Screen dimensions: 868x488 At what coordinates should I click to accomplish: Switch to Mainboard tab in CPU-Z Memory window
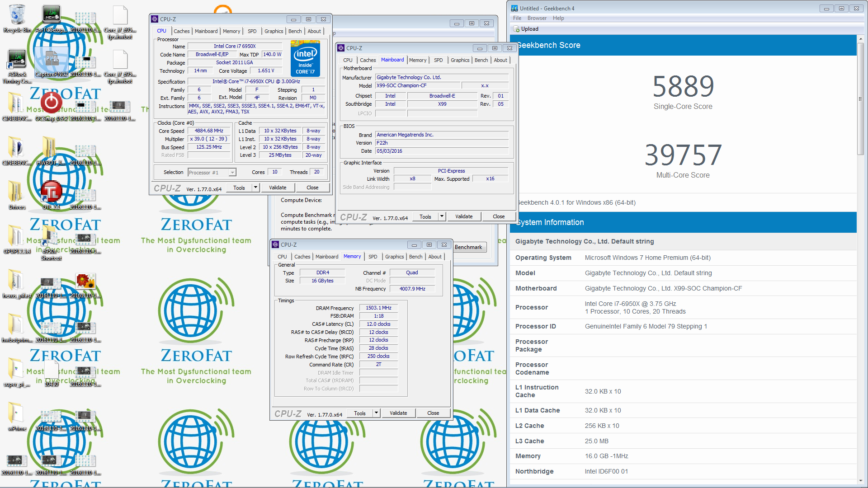(x=326, y=257)
